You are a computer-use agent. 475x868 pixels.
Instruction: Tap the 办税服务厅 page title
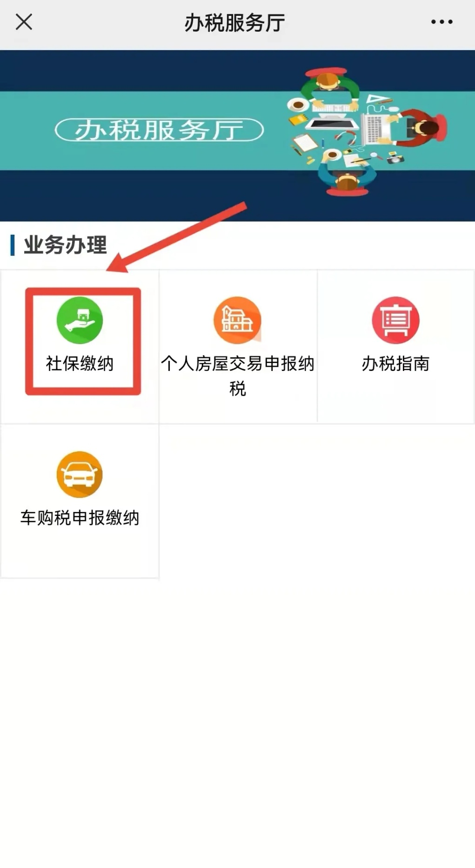(235, 22)
